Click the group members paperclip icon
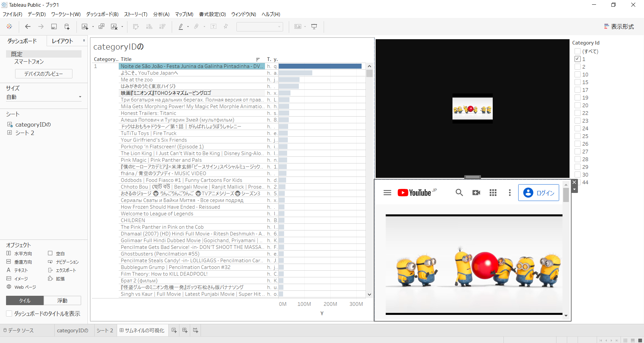 pyautogui.click(x=197, y=26)
